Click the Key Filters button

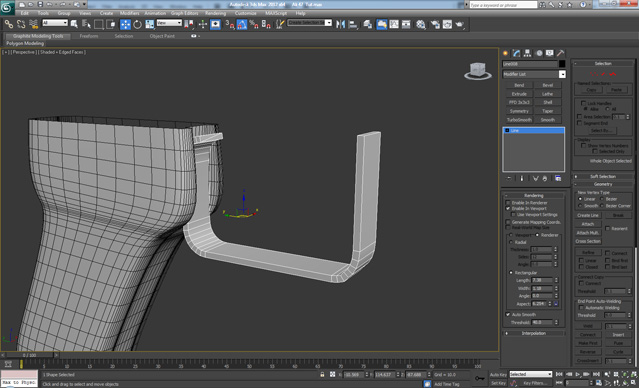click(x=535, y=383)
